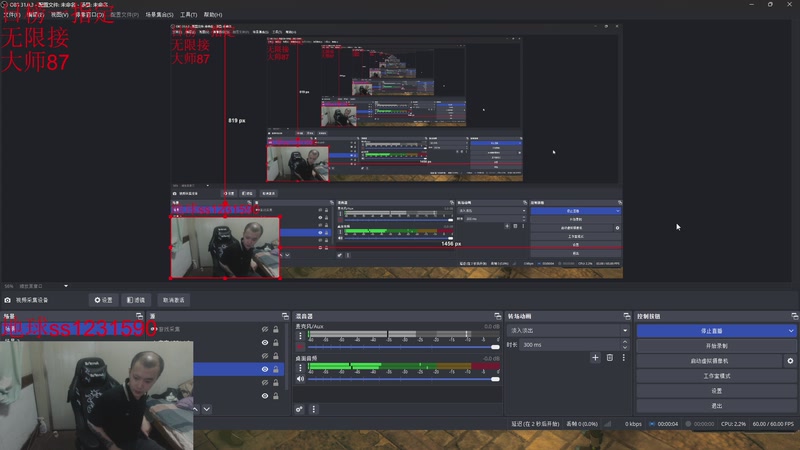The image size is (800, 450).
Task: Hide the bottom source row eye icon
Action: tap(265, 396)
